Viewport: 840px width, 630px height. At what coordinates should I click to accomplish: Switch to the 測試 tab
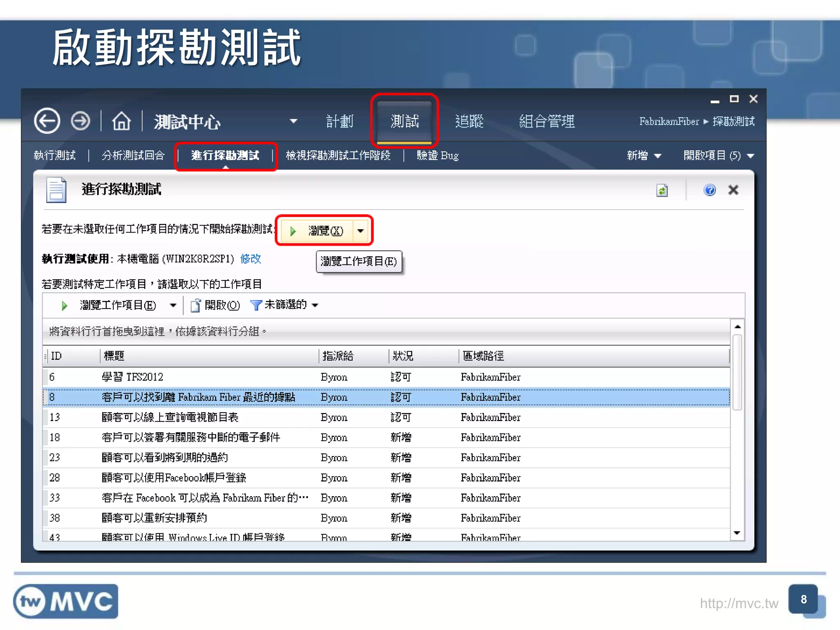pyautogui.click(x=404, y=121)
